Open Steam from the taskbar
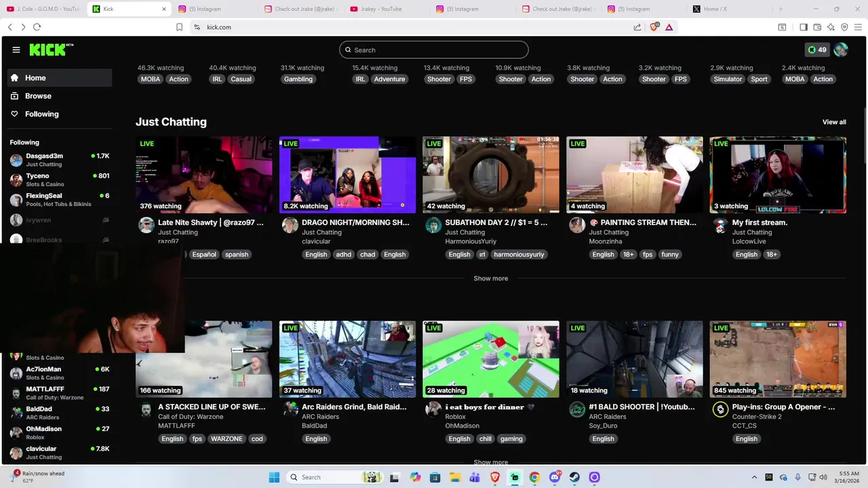This screenshot has height=488, width=868. click(x=574, y=477)
